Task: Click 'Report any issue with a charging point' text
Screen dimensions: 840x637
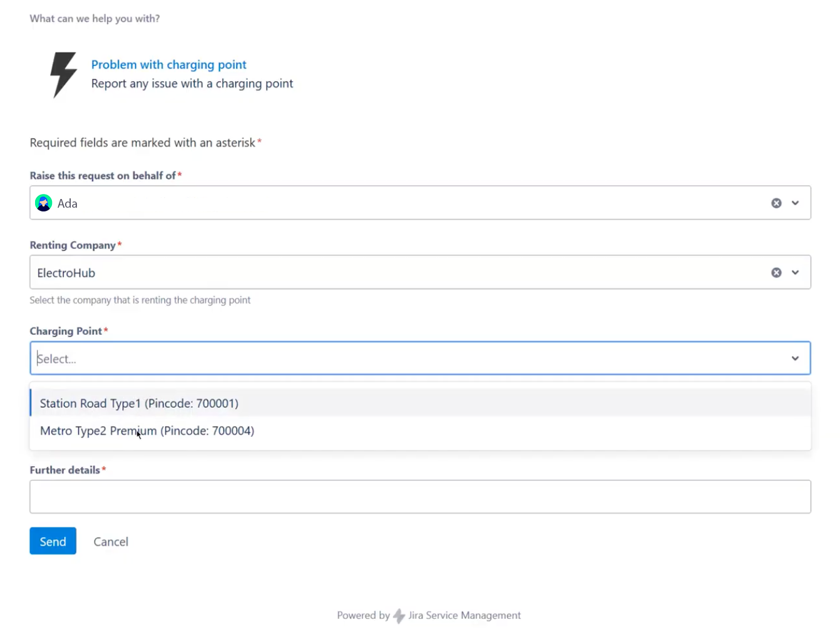Action: tap(192, 83)
